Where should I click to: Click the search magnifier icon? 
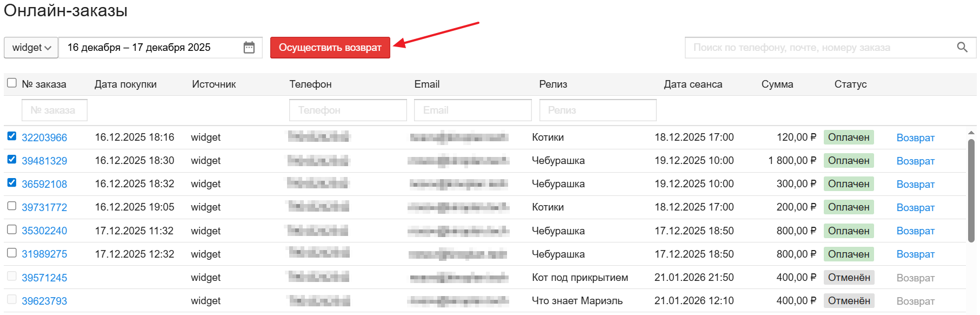tap(962, 48)
